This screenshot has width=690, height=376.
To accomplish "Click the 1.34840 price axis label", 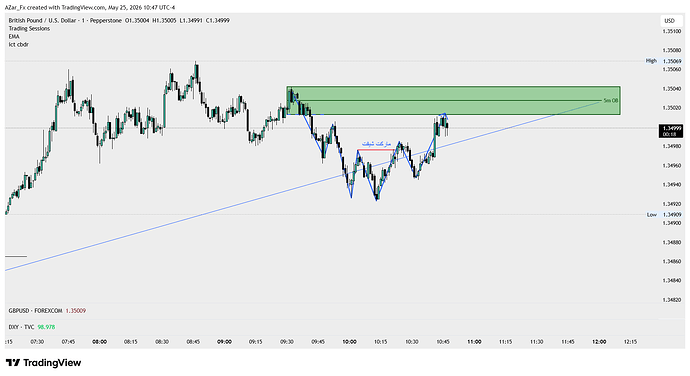I will 672,280.
